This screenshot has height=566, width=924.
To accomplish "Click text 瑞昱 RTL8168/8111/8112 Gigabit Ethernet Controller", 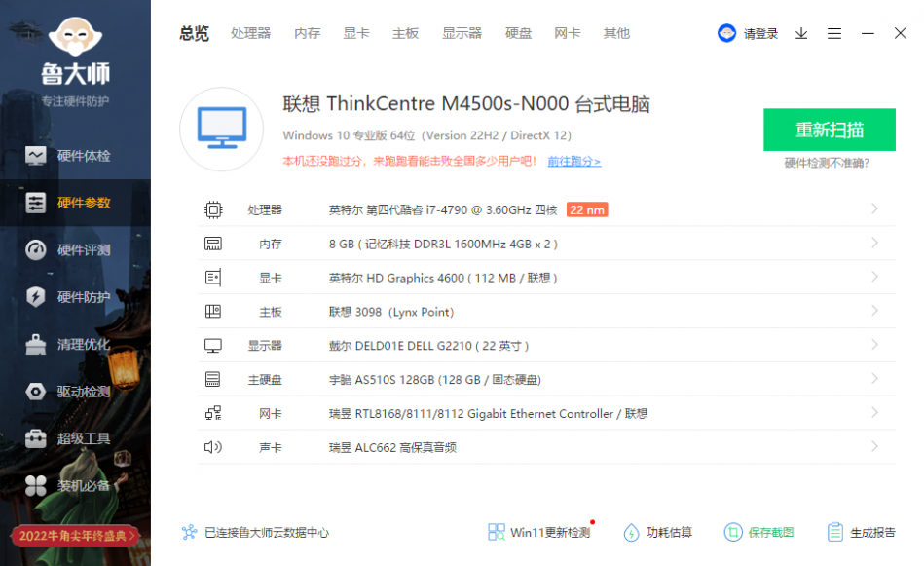I will point(471,414).
